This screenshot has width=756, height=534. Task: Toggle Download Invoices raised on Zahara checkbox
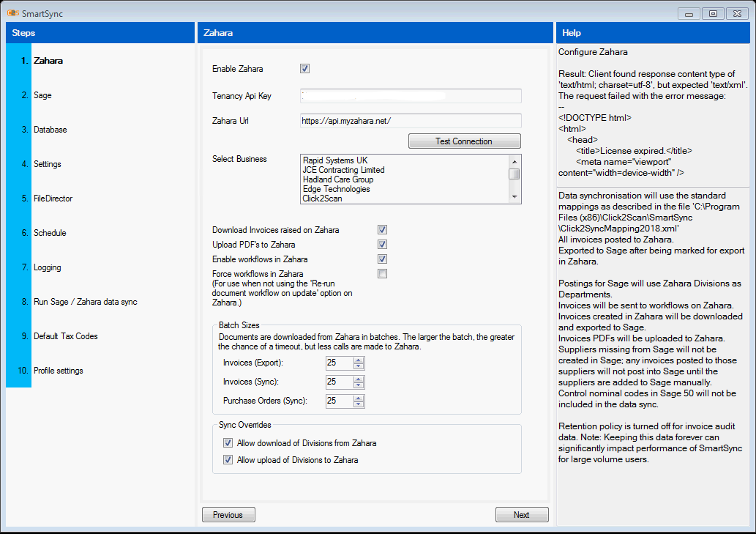tap(382, 229)
